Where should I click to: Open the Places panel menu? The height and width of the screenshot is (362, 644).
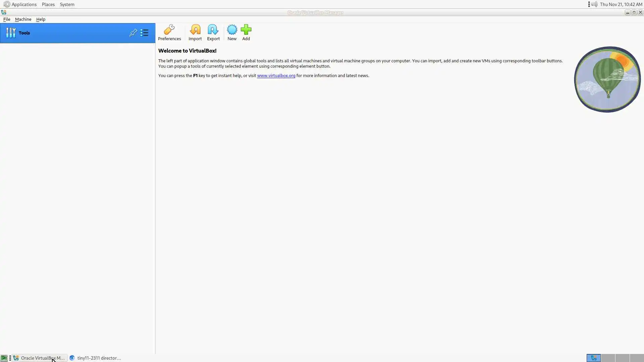click(48, 4)
